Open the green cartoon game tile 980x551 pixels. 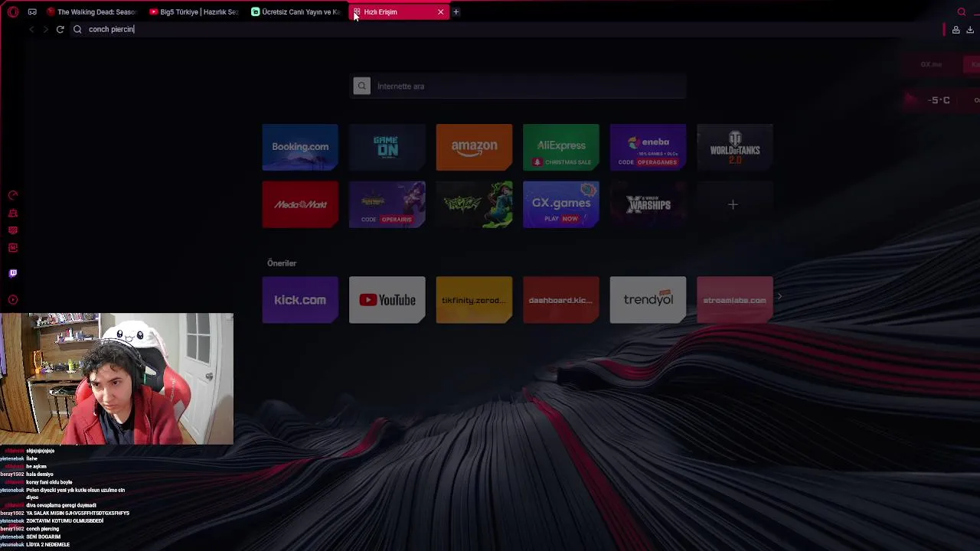(x=474, y=204)
